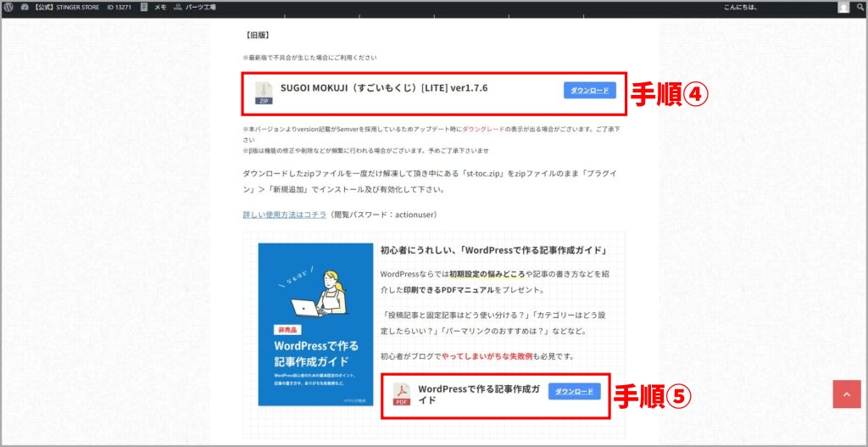Click the ID 13271 admin bar item

tap(120, 8)
